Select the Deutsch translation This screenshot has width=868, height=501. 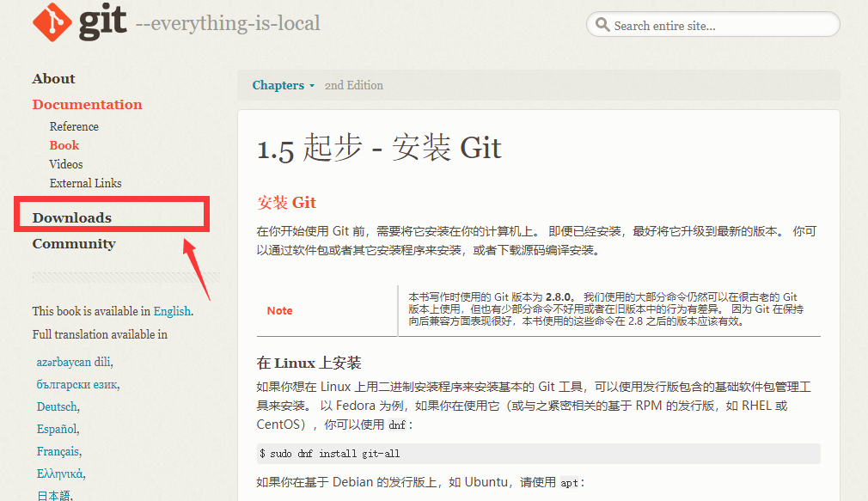[57, 406]
